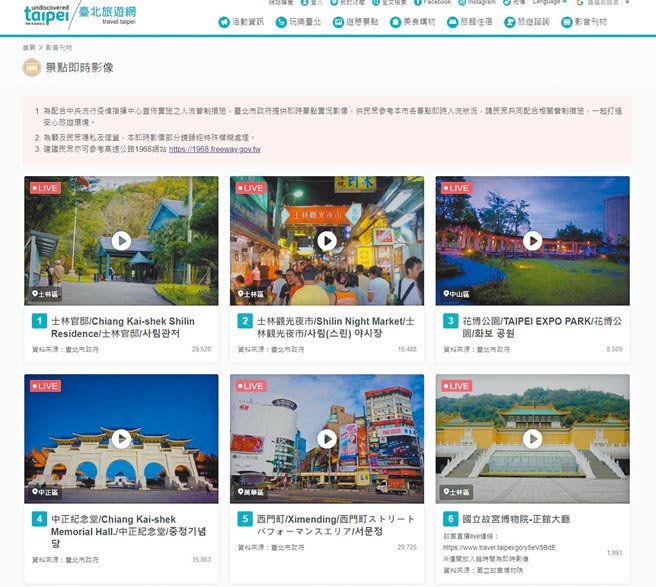The image size is (656, 587).
Task: Click the number 4 rank badge
Action: pos(39,519)
